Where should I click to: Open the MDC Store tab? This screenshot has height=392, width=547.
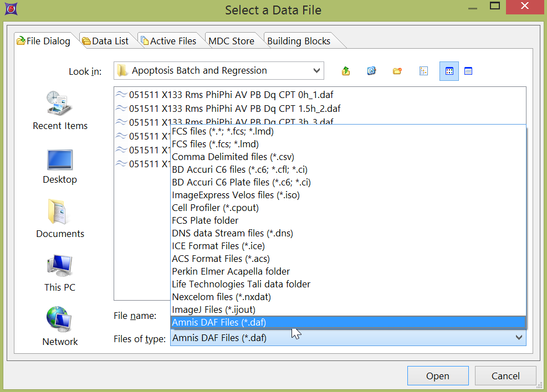231,41
